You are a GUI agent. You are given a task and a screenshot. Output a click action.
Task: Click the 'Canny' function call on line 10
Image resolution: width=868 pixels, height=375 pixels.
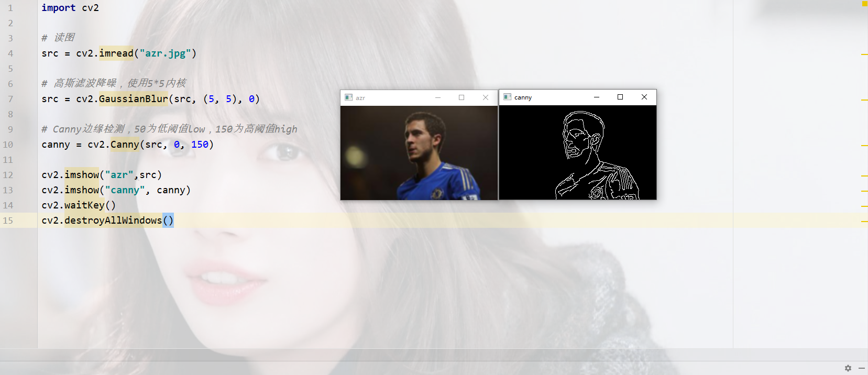tap(125, 145)
